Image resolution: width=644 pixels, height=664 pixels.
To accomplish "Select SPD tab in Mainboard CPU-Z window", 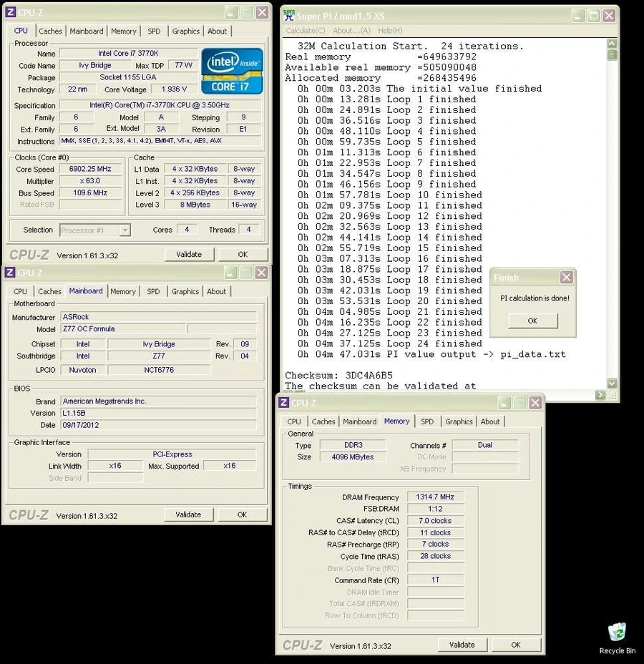I will click(x=153, y=291).
